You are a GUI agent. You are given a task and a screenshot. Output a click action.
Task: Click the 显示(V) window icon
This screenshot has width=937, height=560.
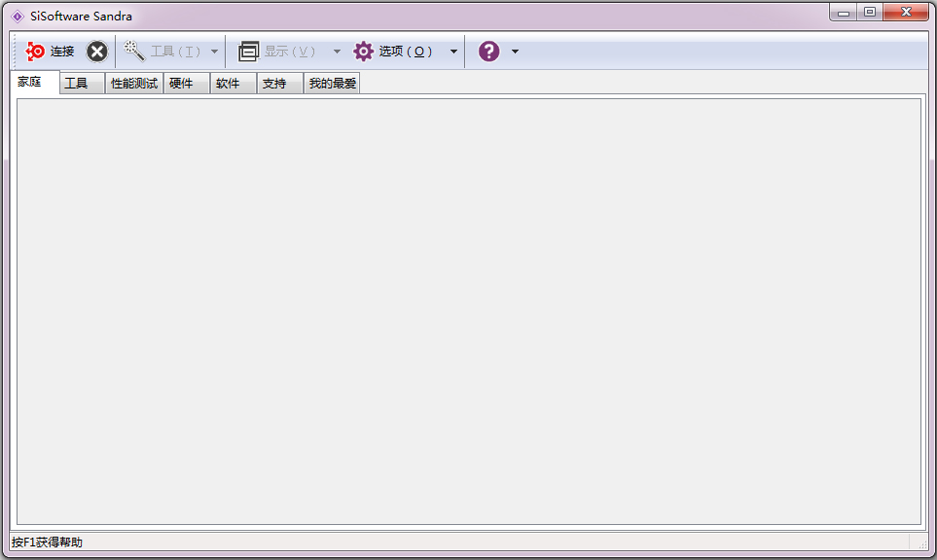pyautogui.click(x=248, y=52)
